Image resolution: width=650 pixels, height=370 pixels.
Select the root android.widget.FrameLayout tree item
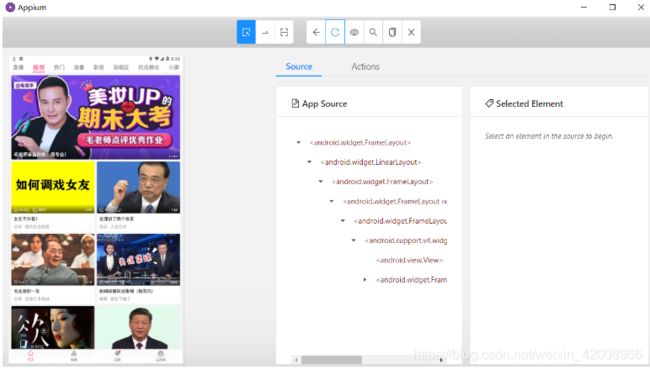pos(360,143)
